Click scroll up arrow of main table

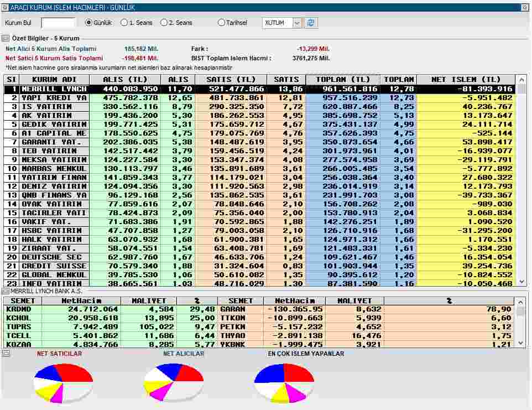[x=522, y=80]
